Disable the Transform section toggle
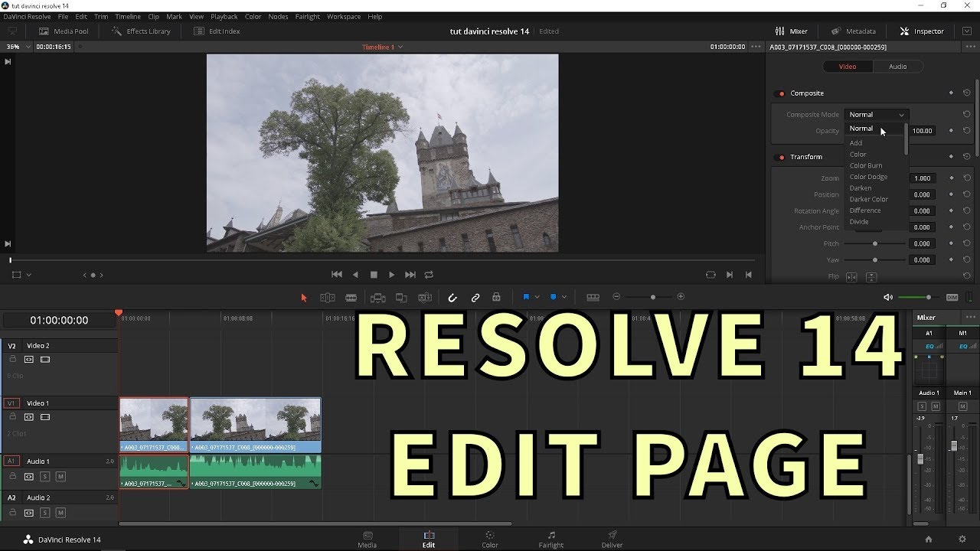 [x=781, y=157]
